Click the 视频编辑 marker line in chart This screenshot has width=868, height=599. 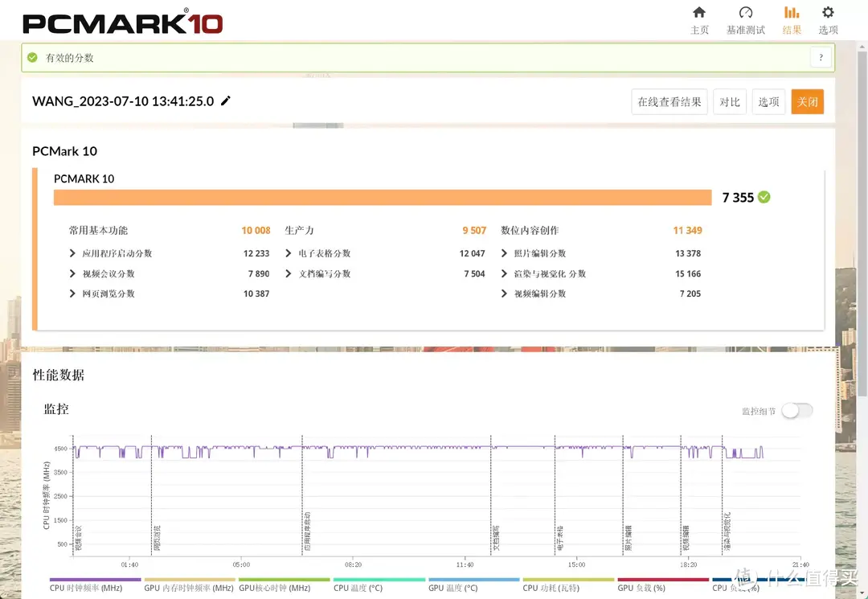pos(681,495)
